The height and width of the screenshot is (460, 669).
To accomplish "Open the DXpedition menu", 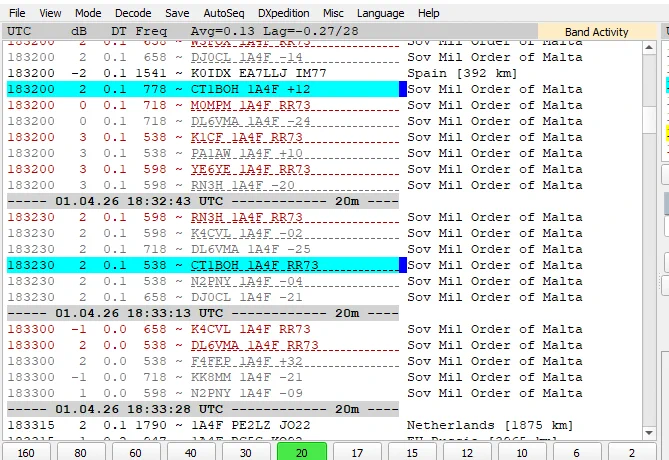I will point(283,13).
